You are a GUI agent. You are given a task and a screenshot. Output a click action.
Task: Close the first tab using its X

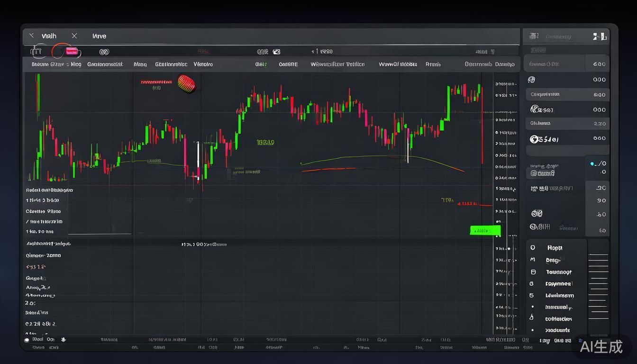click(31, 36)
